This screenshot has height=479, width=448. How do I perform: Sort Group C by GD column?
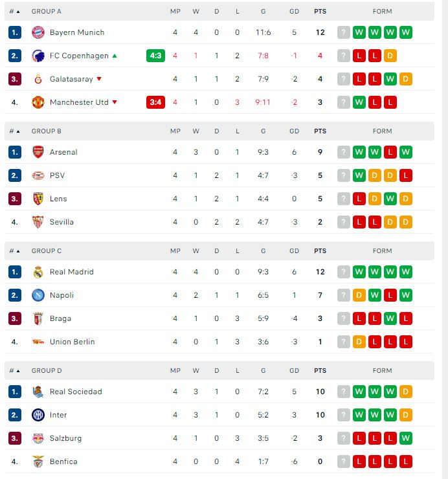click(294, 251)
